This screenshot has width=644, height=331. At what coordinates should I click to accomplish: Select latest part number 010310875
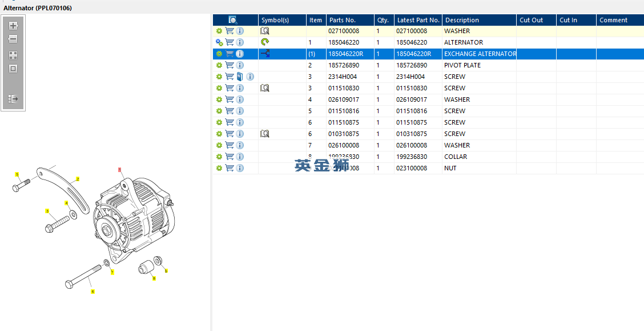click(418, 134)
